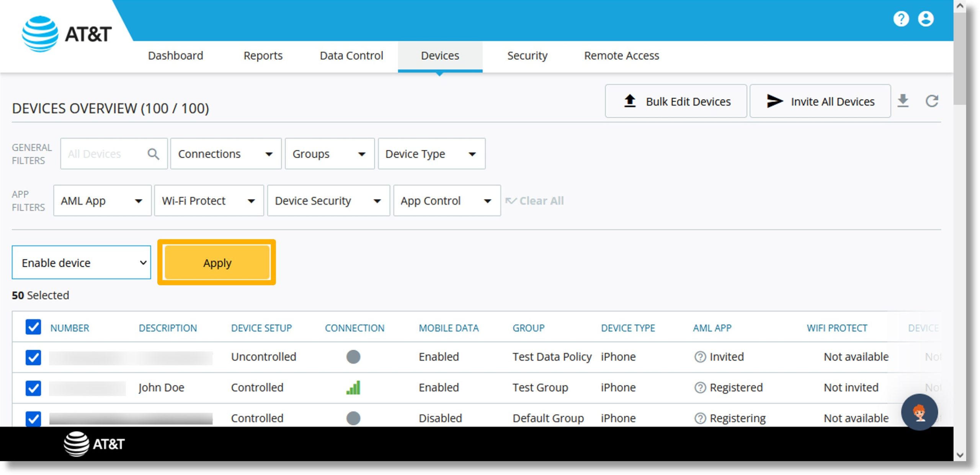Click the green signal bars in John Doe row
Screen dimensions: 980x475
(x=353, y=387)
